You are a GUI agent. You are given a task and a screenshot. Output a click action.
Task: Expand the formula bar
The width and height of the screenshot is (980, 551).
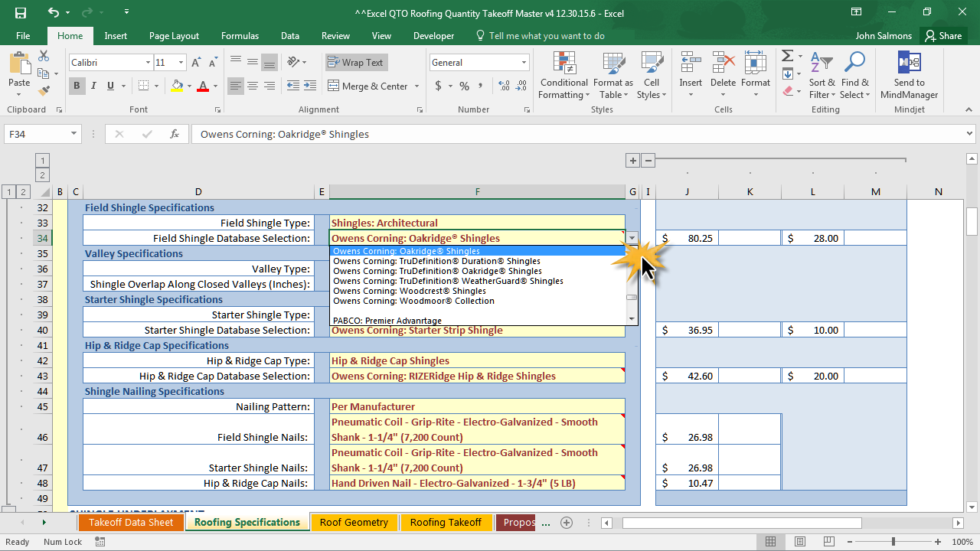click(971, 134)
